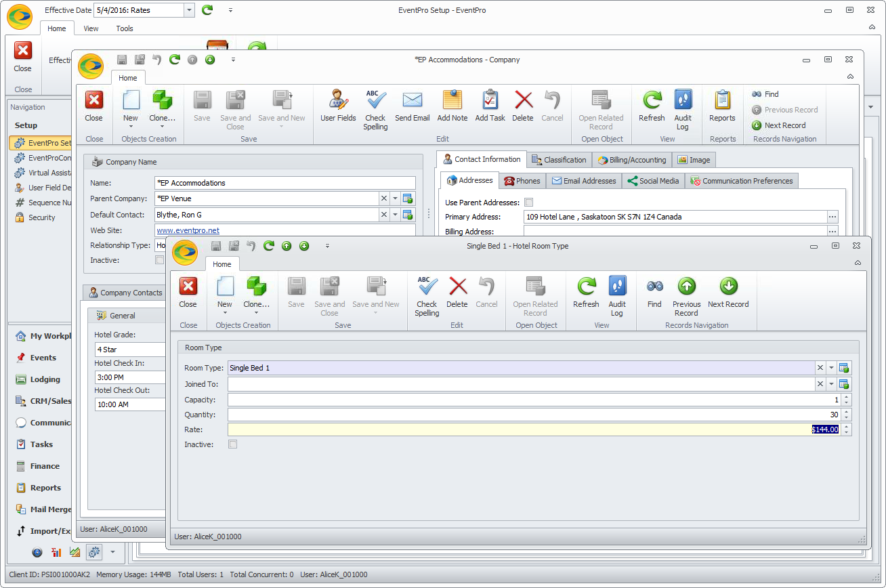
Task: Open the Joined To dropdown arrow
Action: pos(832,384)
